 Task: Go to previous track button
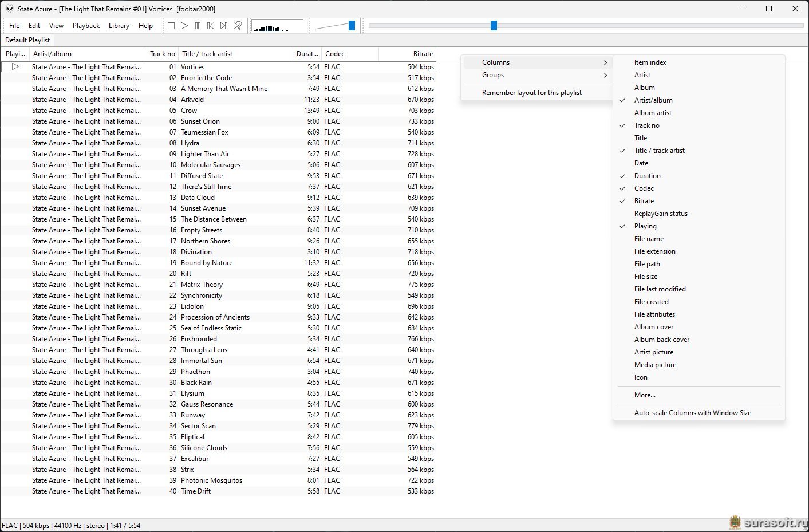(211, 26)
